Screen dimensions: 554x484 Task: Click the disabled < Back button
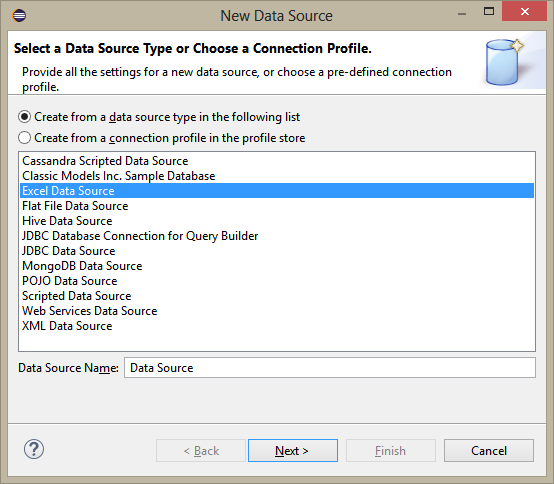tap(201, 451)
